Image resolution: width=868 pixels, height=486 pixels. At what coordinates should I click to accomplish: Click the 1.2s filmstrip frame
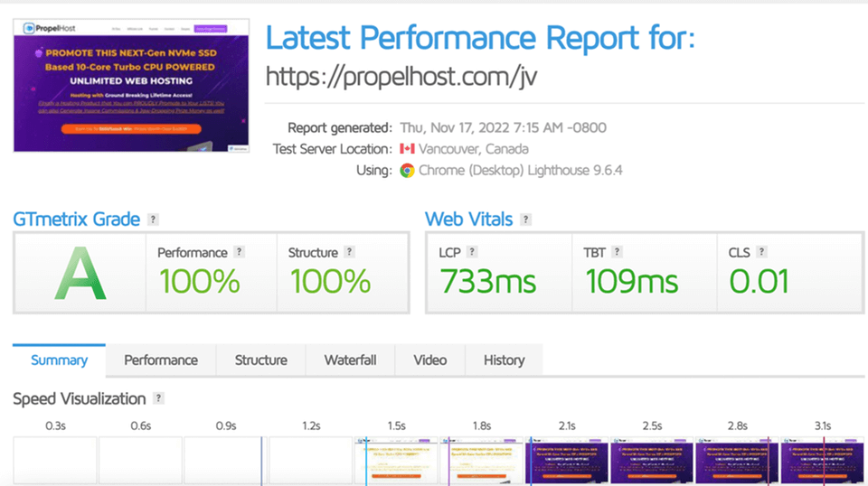311,461
